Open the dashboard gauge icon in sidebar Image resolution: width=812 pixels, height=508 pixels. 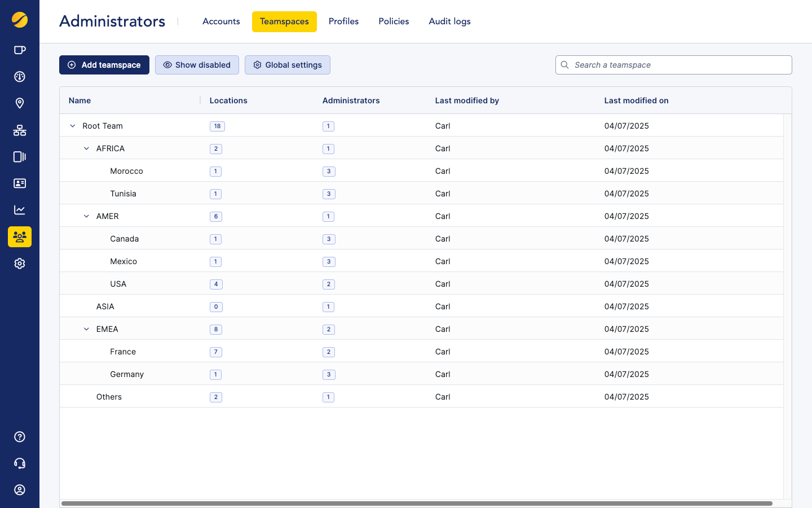(x=20, y=76)
